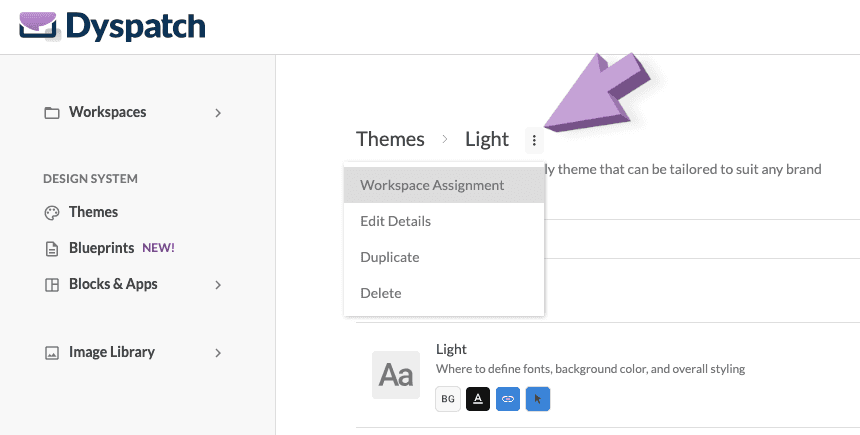Open the BG background color swatch
The height and width of the screenshot is (435, 860).
tap(448, 399)
